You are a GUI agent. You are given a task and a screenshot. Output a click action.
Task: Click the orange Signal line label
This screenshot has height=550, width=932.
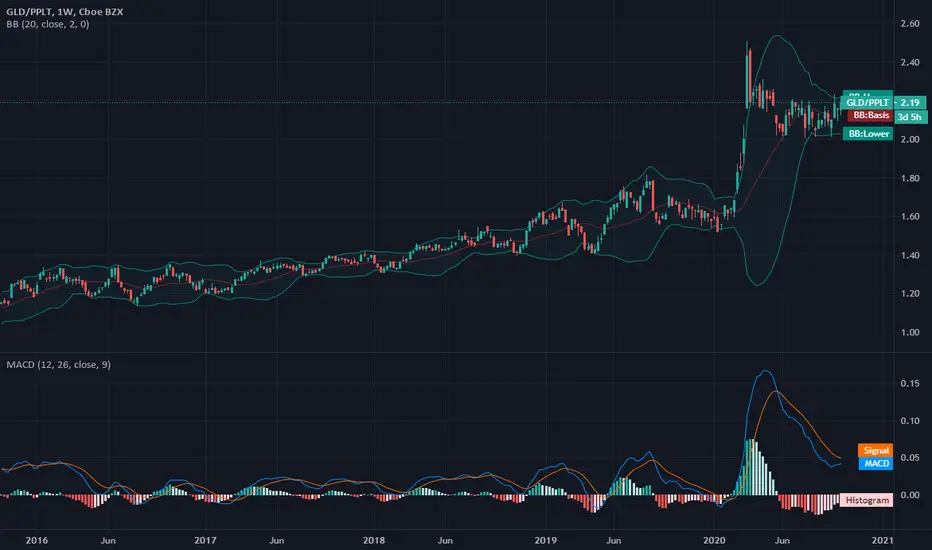tap(876, 450)
